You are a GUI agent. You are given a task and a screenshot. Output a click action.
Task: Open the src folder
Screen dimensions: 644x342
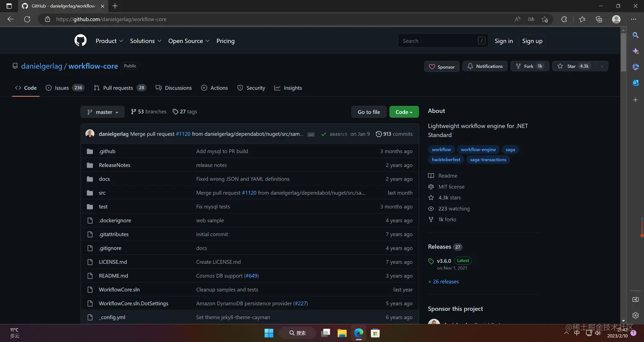click(102, 193)
